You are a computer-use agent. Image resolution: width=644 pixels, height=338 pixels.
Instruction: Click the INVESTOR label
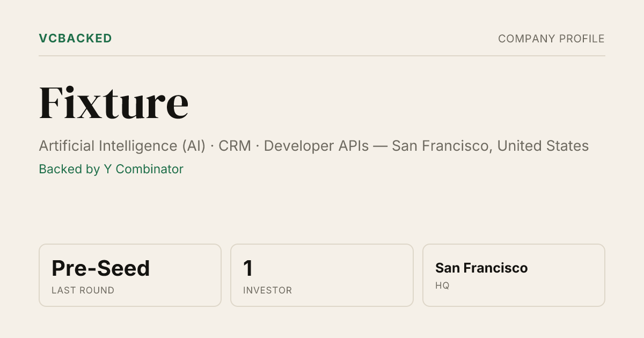267,290
